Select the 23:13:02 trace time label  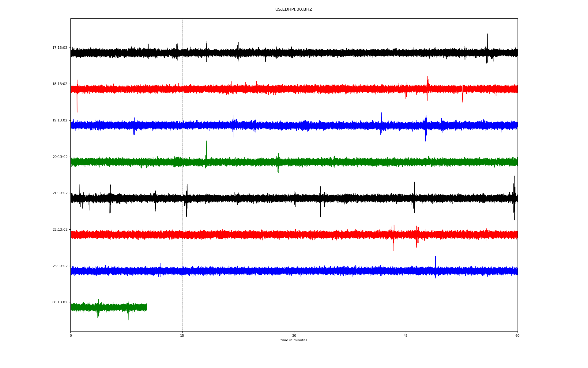(60, 266)
